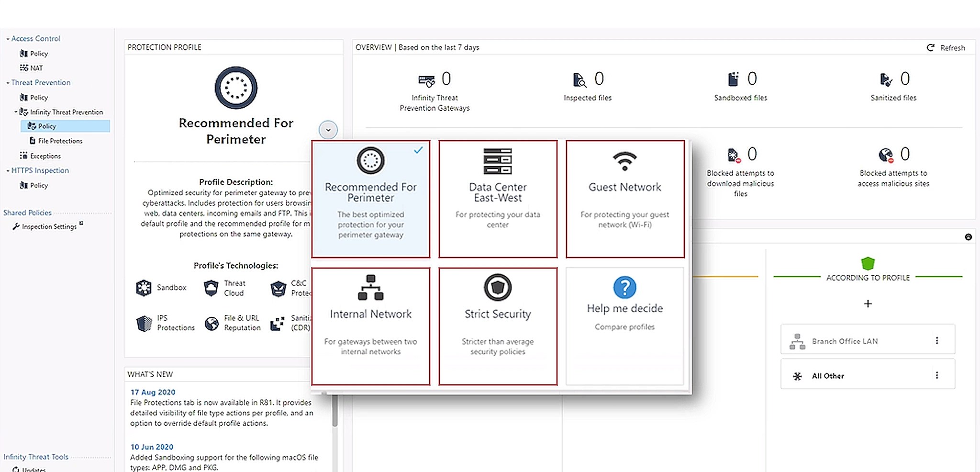The height and width of the screenshot is (472, 980).
Task: Select the Recommended For Perimeter profile card
Action: pyautogui.click(x=371, y=199)
